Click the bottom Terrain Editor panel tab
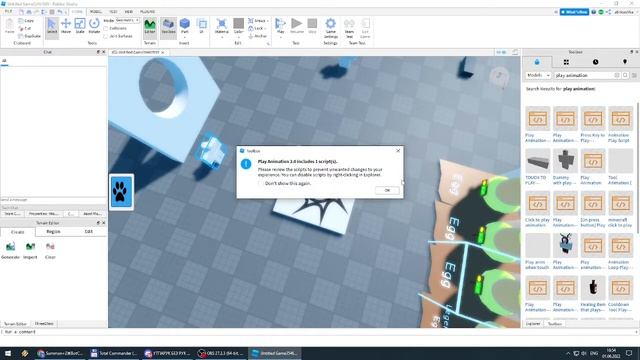This screenshot has width=640, height=360. click(15, 324)
